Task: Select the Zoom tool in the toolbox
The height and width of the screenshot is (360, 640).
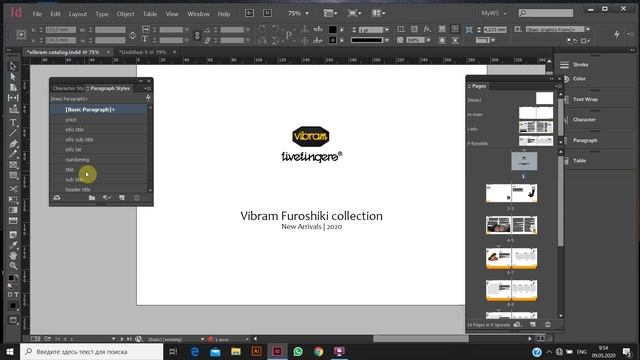Action: tap(13, 266)
